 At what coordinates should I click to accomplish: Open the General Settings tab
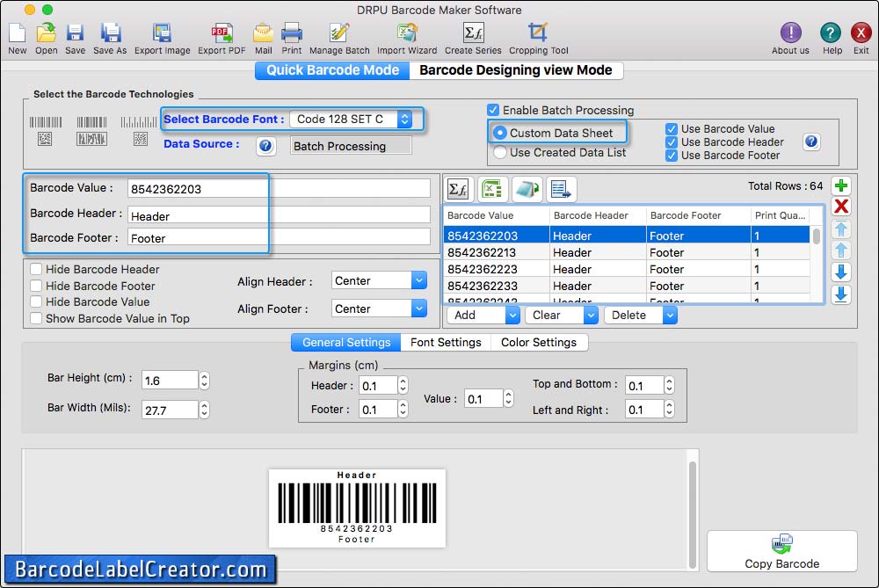[345, 343]
